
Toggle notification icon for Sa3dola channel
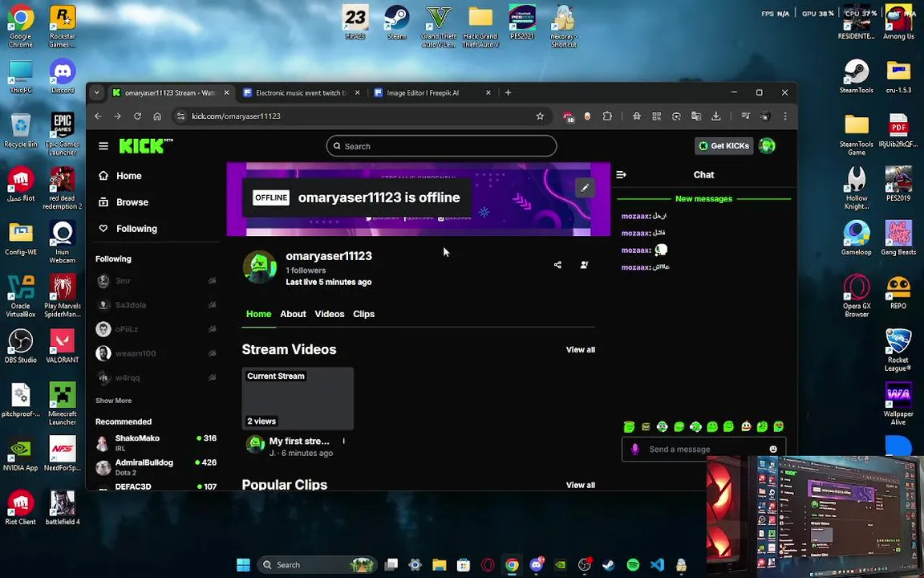(x=212, y=305)
